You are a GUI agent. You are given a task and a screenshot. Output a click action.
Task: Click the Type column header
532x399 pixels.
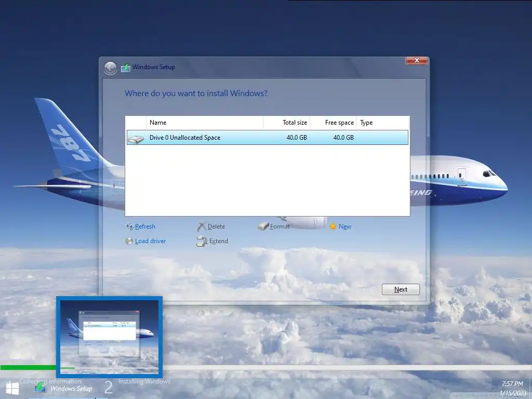tap(383, 123)
